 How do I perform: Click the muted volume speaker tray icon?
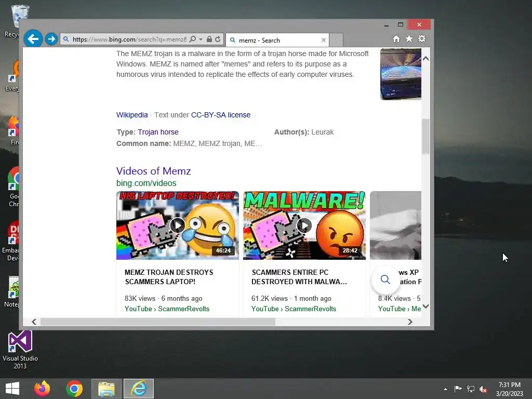(483, 389)
